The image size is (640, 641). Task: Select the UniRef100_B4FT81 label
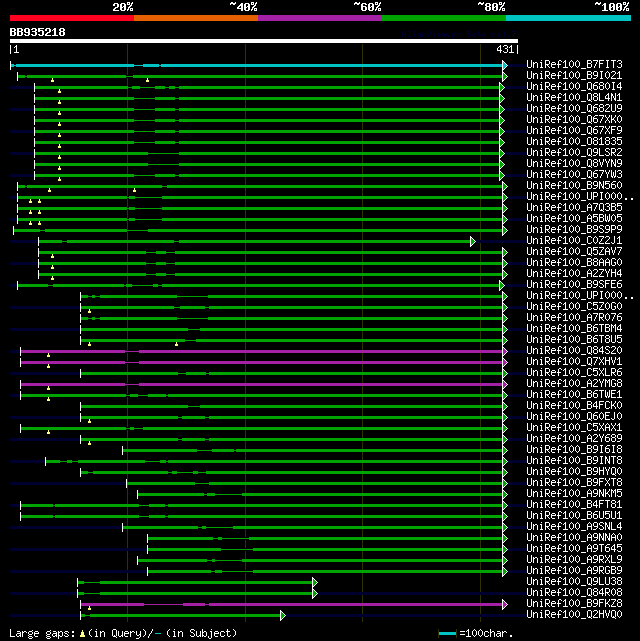[x=574, y=504]
